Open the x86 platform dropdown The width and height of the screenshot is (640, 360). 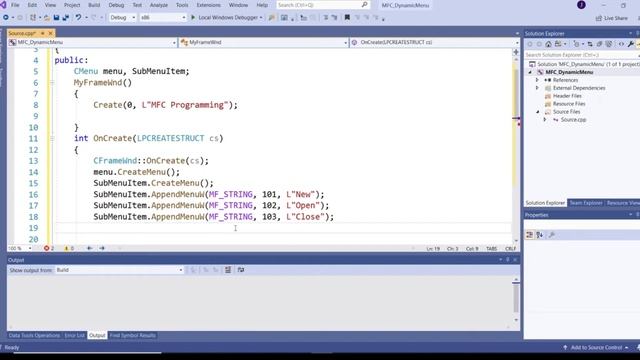[x=162, y=18]
